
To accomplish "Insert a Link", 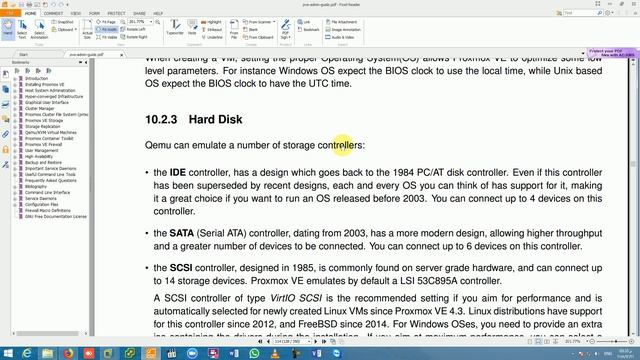I will click(x=304, y=22).
